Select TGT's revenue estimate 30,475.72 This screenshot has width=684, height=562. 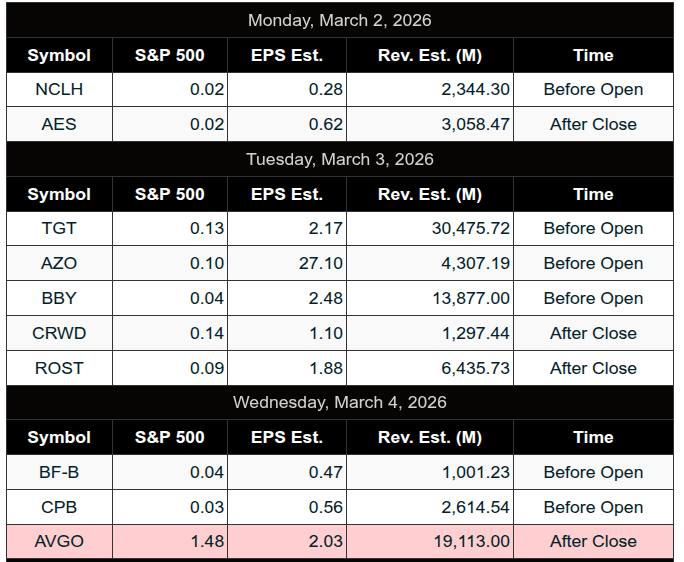(471, 229)
